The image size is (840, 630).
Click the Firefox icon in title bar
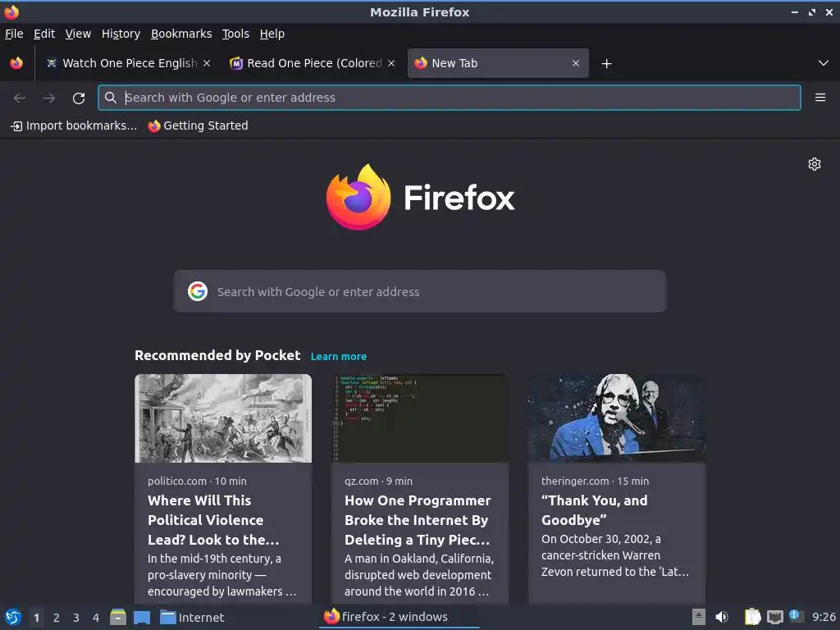(11, 11)
